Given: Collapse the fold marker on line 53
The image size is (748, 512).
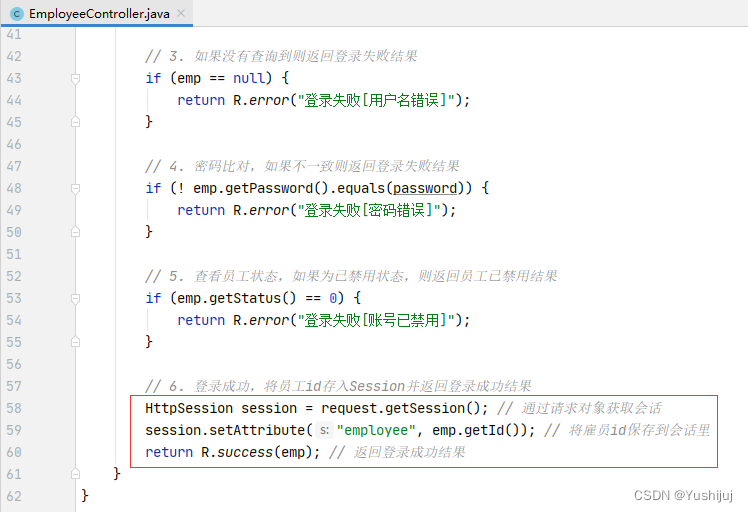Looking at the screenshot, I should [x=75, y=298].
